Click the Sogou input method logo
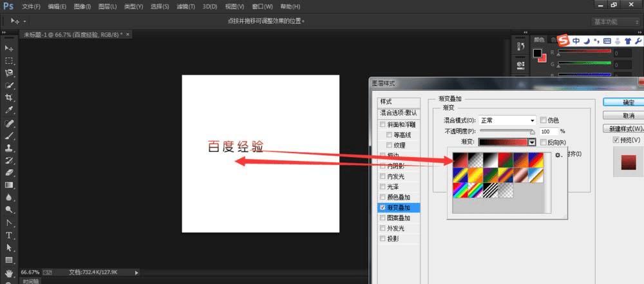Viewport: 644px width, 284px height. 565,41
